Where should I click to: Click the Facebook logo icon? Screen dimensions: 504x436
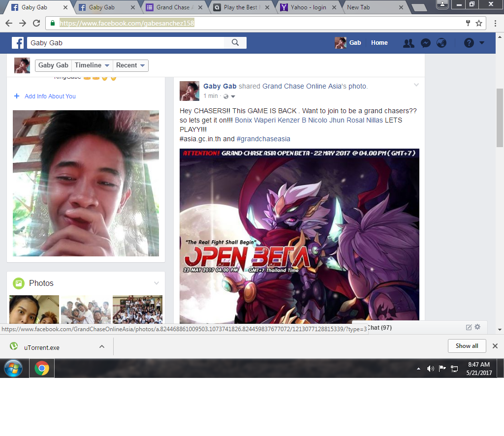click(18, 43)
